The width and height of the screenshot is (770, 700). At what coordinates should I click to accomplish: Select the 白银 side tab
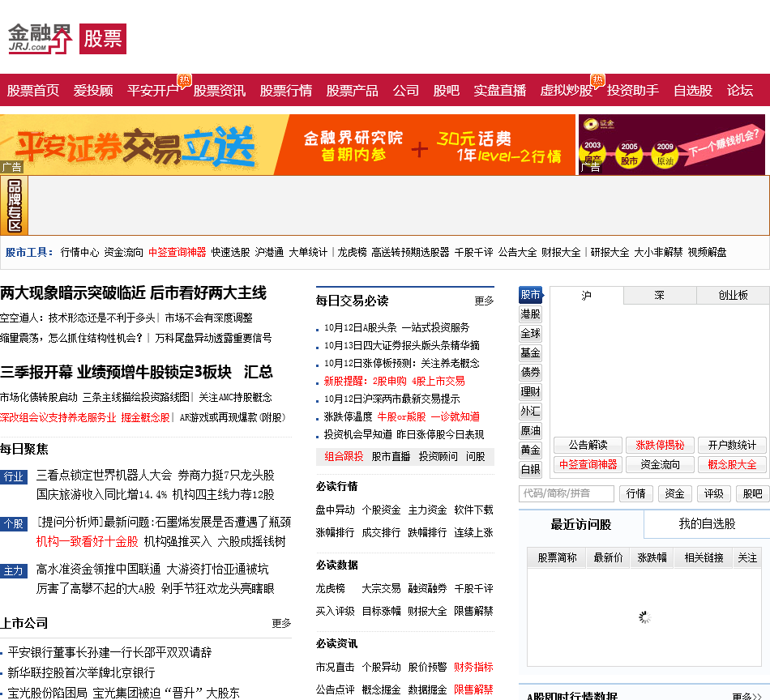(530, 470)
